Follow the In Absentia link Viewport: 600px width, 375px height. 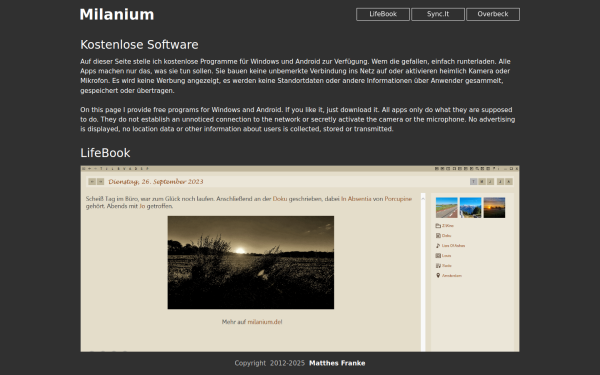pos(356,199)
